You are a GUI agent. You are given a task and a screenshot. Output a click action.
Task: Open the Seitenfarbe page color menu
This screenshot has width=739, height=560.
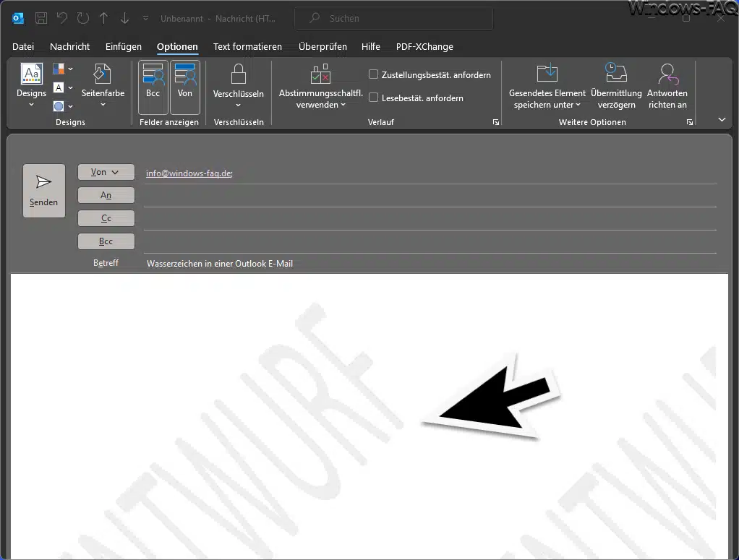103,85
